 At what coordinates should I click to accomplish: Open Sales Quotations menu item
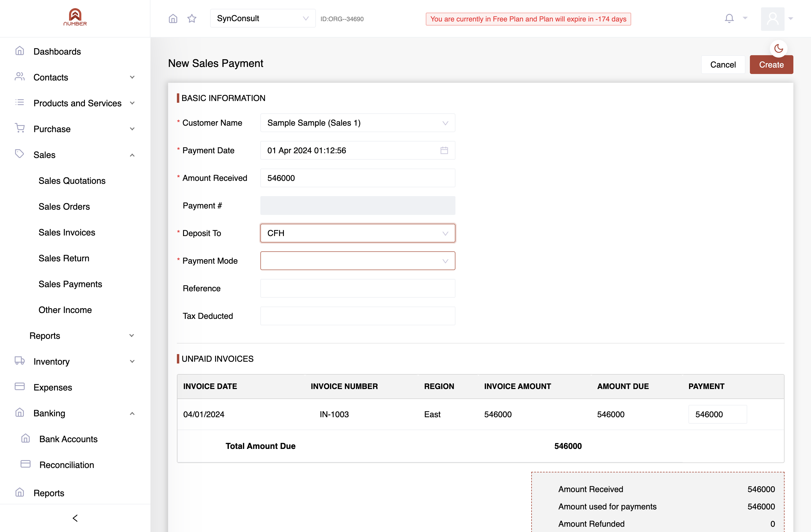pyautogui.click(x=72, y=181)
